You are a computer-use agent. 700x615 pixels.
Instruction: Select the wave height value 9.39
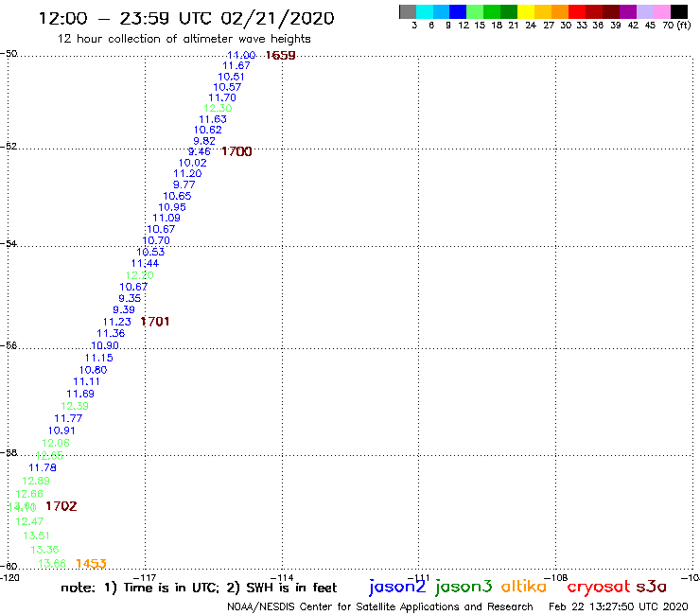point(124,310)
